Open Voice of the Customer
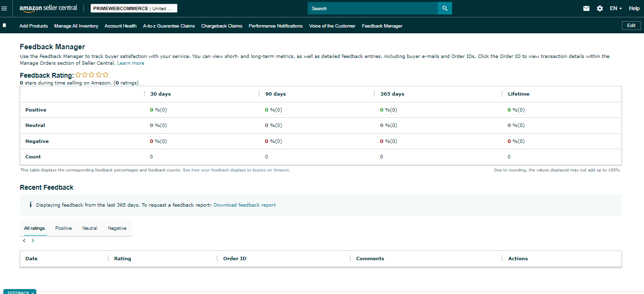Viewport: 644px width, 294px height. [x=332, y=26]
